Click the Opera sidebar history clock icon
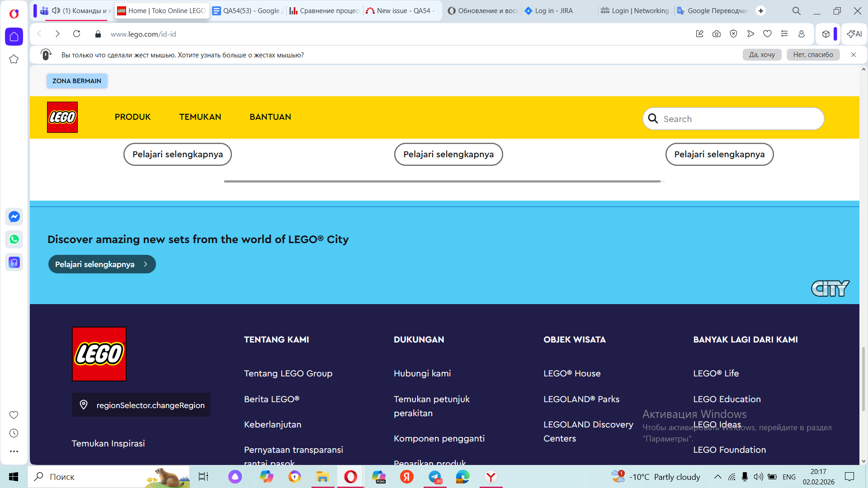 click(14, 433)
